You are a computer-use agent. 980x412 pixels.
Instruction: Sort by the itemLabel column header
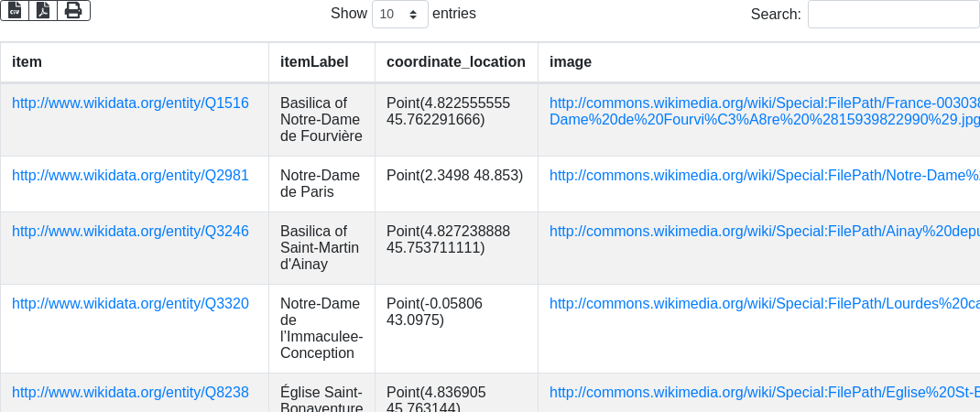[x=314, y=62]
